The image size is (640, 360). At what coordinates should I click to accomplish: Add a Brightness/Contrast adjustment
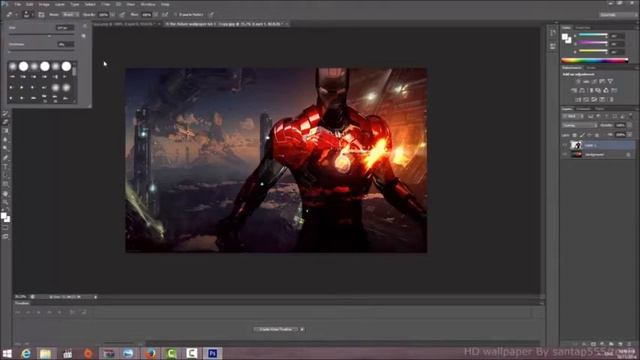pyautogui.click(x=578, y=82)
